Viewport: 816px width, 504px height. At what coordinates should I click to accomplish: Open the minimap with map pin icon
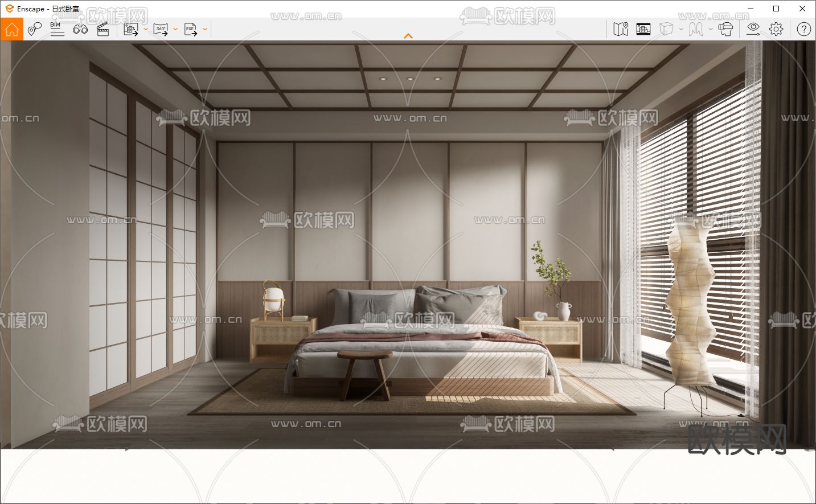(x=621, y=29)
